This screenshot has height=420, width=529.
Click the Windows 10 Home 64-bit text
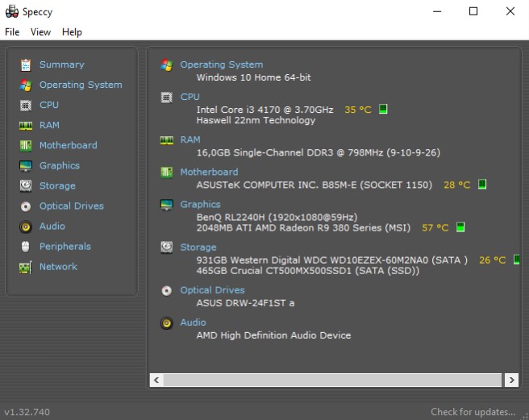(x=254, y=77)
